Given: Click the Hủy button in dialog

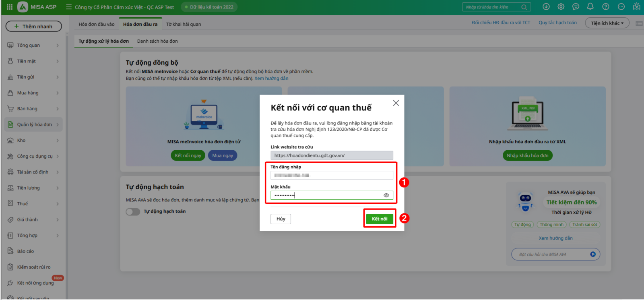Looking at the screenshot, I should coord(281,219).
